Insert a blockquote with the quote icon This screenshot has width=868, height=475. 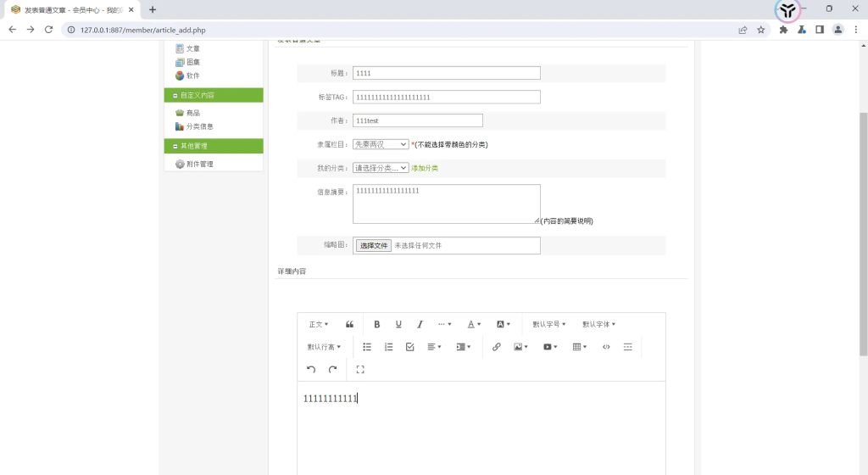click(x=349, y=324)
